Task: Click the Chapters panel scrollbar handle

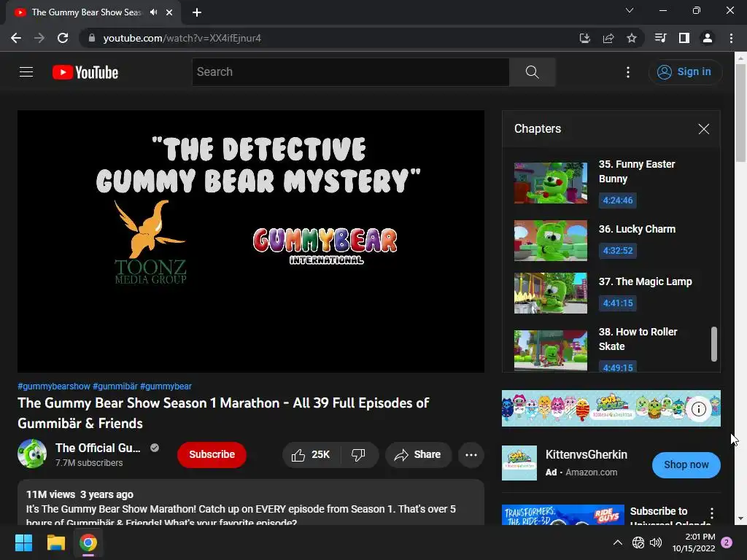Action: pyautogui.click(x=713, y=344)
